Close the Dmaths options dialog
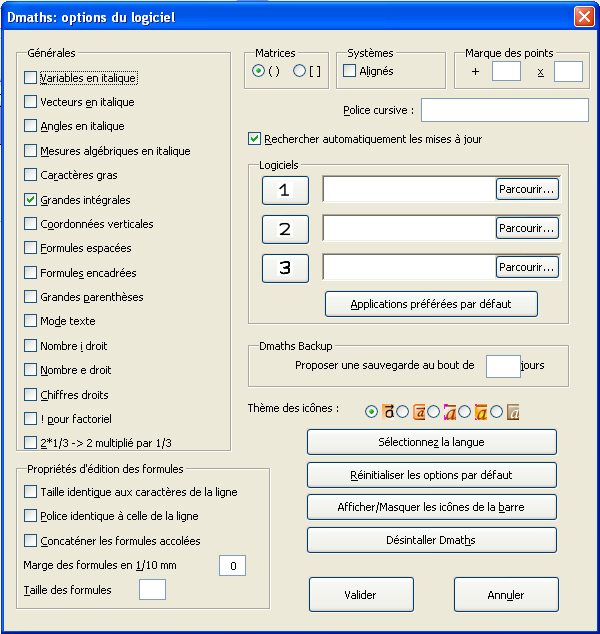 pyautogui.click(x=583, y=16)
